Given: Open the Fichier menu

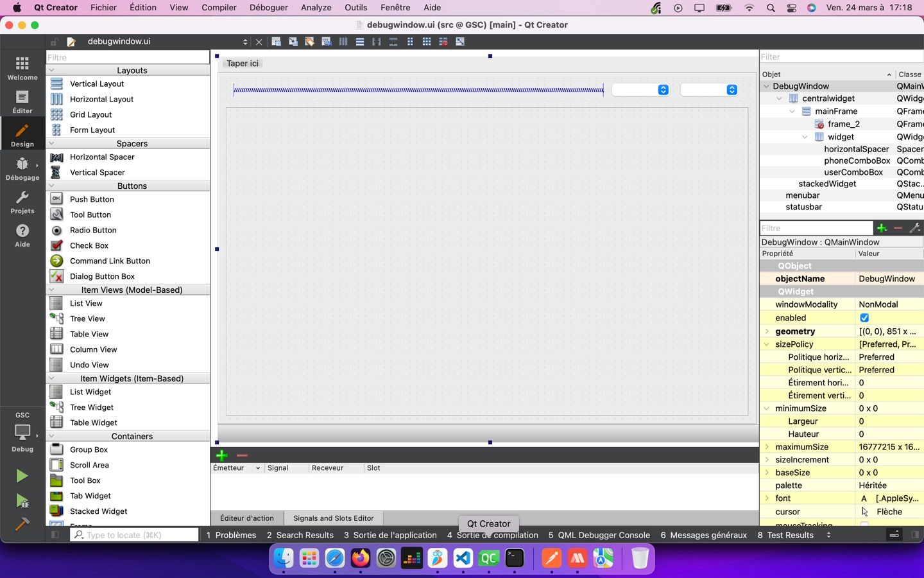Looking at the screenshot, I should (103, 8).
